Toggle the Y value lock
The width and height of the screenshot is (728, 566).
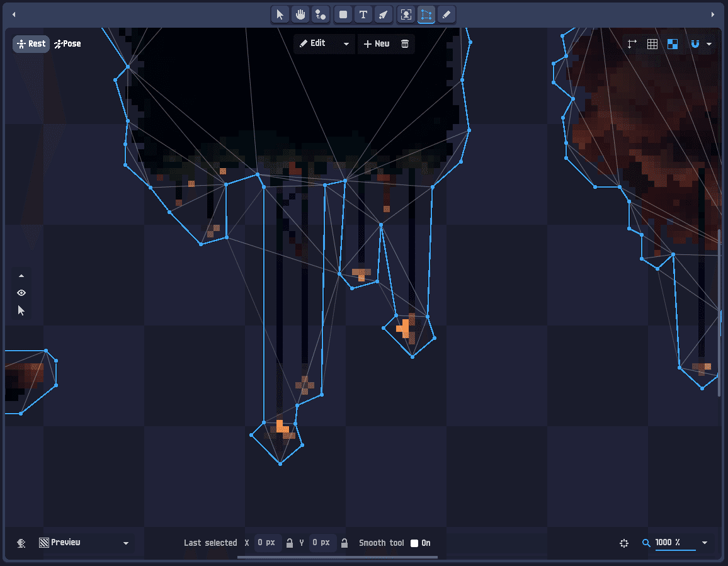pos(344,543)
